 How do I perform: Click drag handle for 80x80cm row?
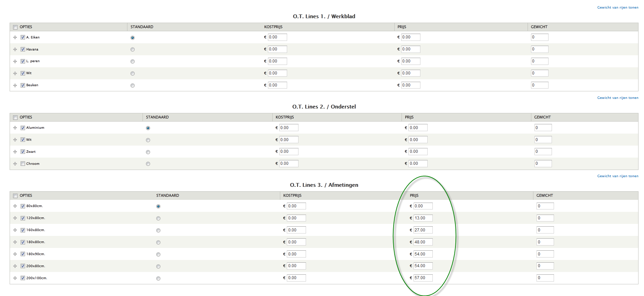coord(15,206)
